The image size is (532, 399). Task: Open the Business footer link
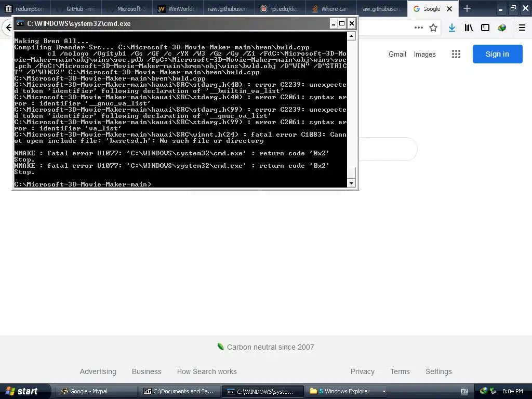click(147, 371)
